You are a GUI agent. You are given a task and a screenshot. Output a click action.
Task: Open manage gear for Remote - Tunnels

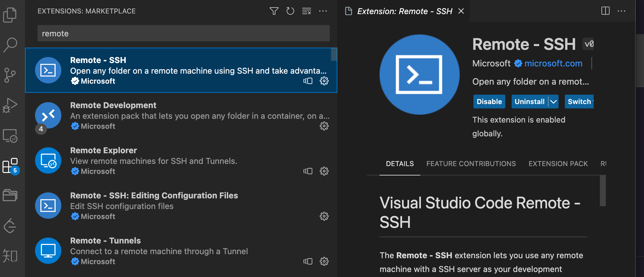coord(324,261)
